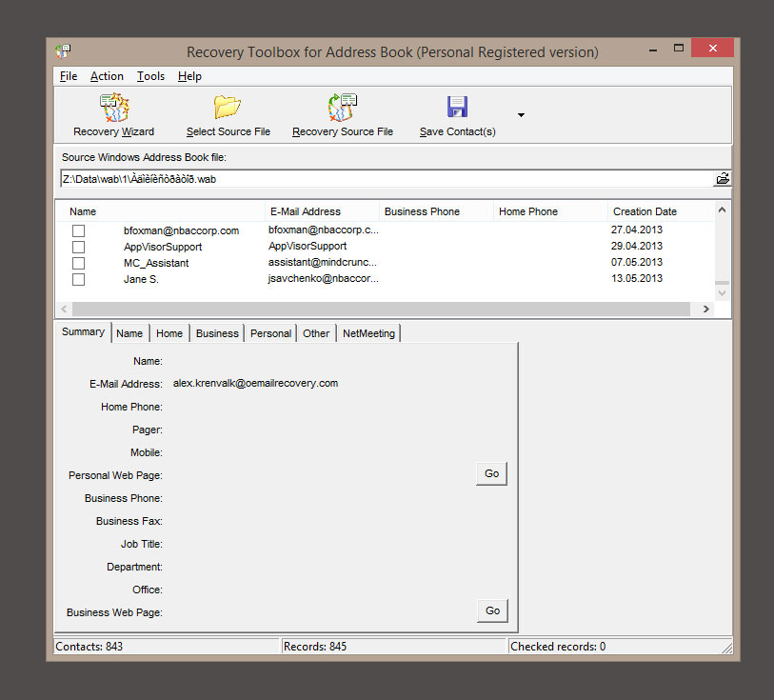Sort by E-Mail Address column header
The width and height of the screenshot is (774, 700).
(x=322, y=211)
